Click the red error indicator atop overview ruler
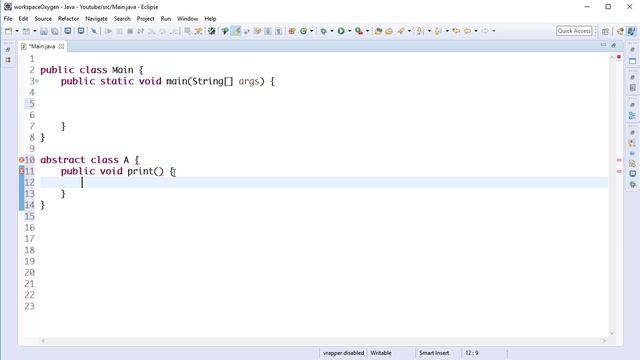The image size is (640, 360). click(x=619, y=57)
